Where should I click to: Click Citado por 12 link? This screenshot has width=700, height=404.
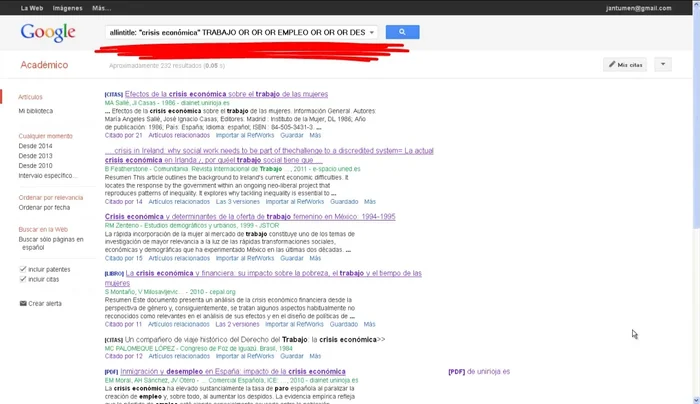(124, 356)
